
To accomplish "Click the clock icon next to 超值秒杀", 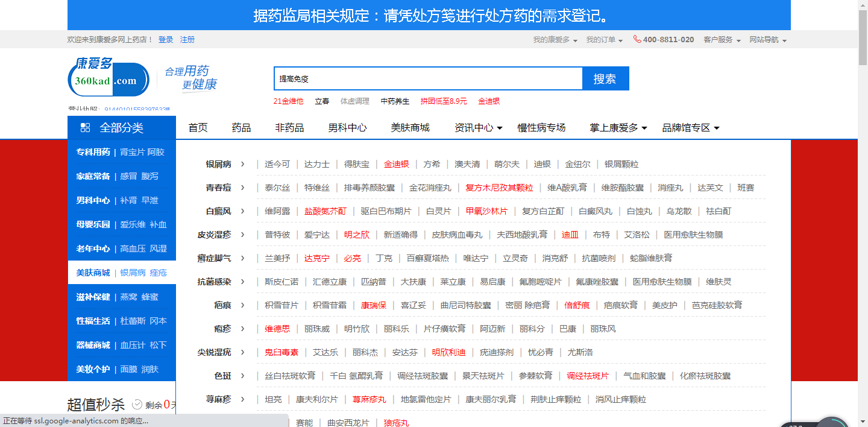I will [137, 405].
